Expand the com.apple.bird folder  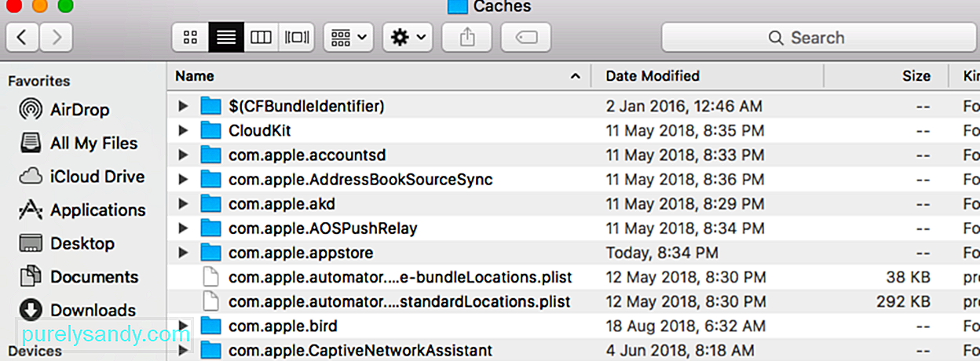click(184, 326)
